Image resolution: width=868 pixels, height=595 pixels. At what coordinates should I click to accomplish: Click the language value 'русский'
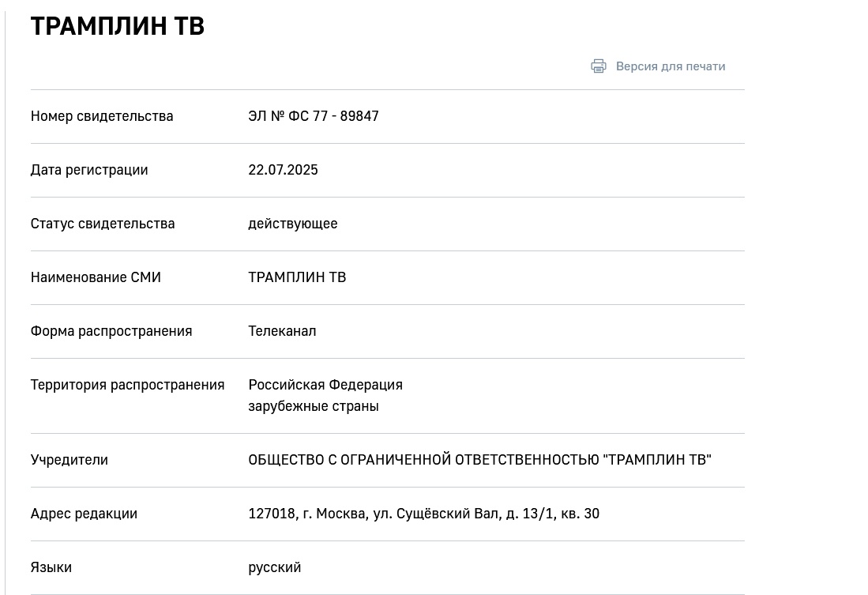(275, 567)
